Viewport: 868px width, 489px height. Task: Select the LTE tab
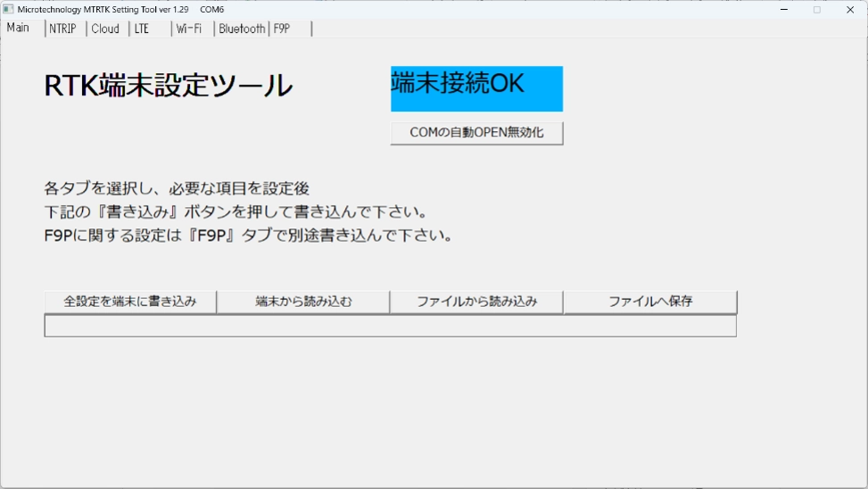coord(150,29)
